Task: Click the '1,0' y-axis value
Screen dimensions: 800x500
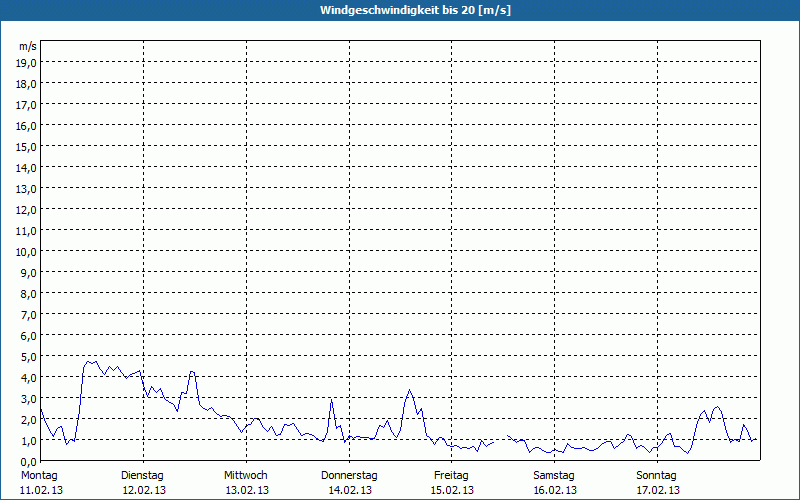Action: (29, 441)
